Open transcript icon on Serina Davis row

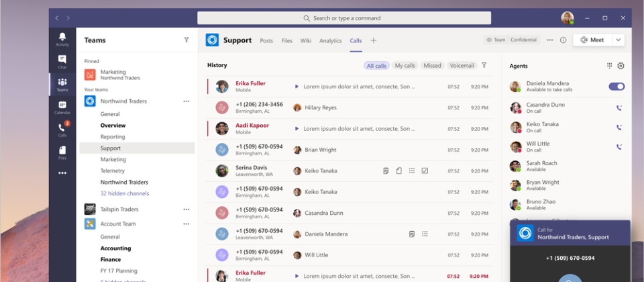tap(386, 171)
